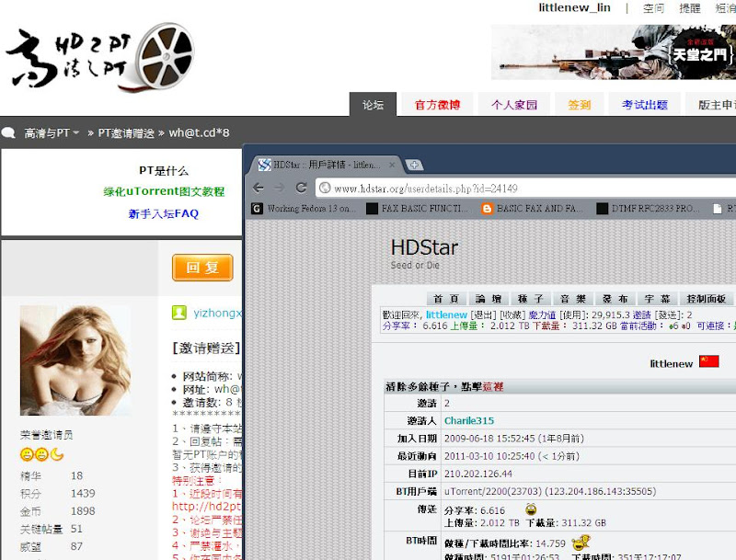
Task: Click the HDStar site title
Action: [424, 247]
